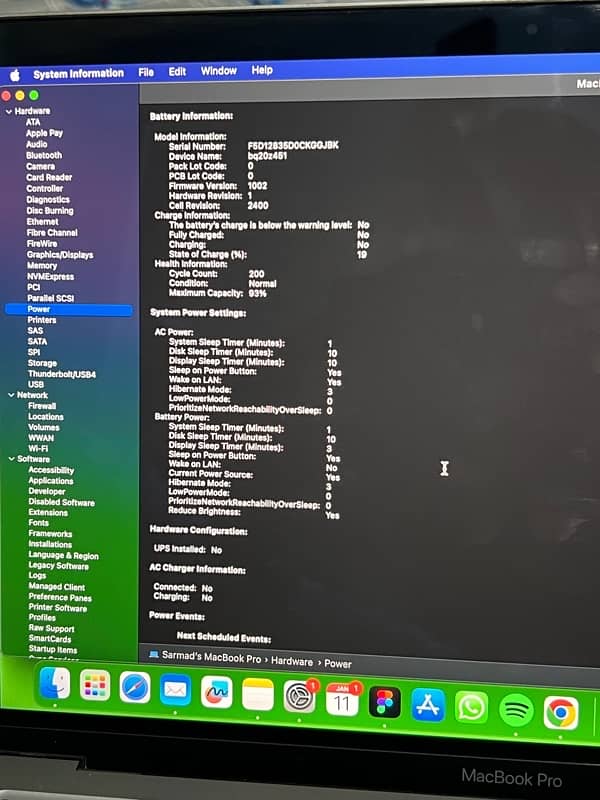
Task: Open the File menu
Action: 146,72
